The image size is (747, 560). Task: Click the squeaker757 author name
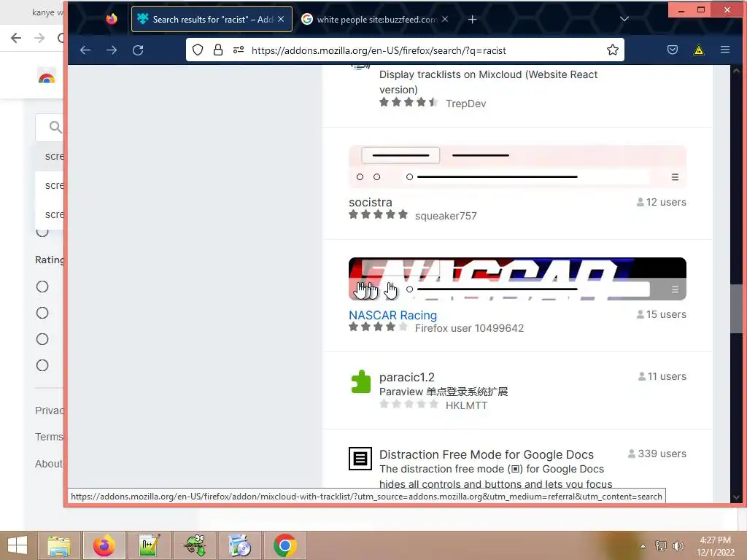pyautogui.click(x=446, y=216)
